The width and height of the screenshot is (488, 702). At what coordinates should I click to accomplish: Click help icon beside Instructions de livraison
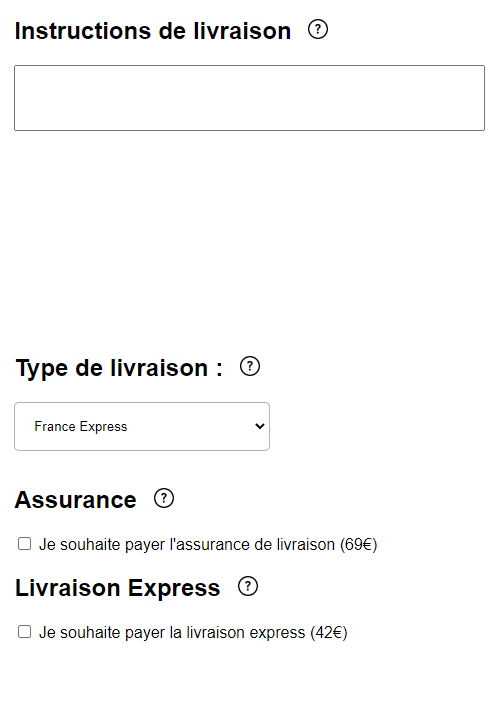[x=318, y=30]
